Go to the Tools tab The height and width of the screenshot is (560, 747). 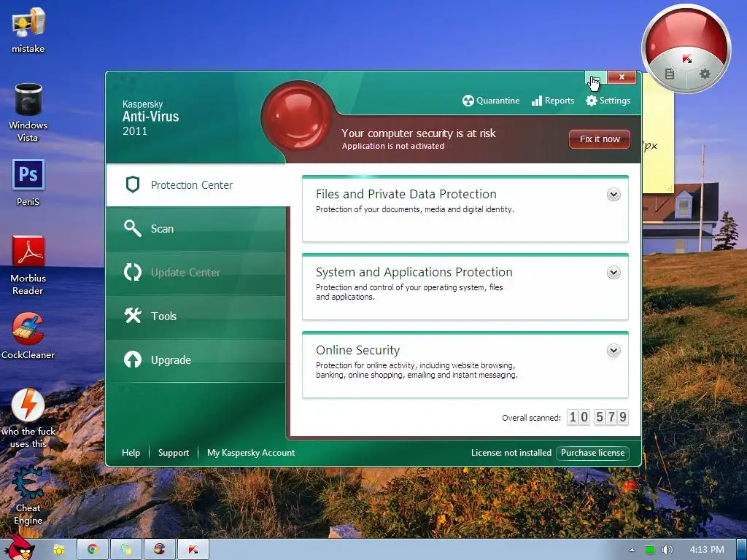[196, 316]
